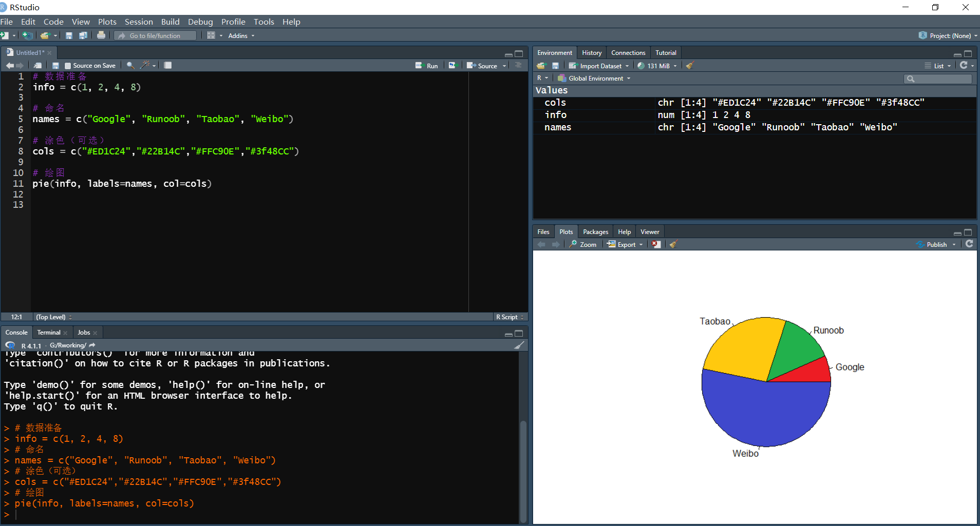Zoom the pie chart plot

pyautogui.click(x=583, y=244)
